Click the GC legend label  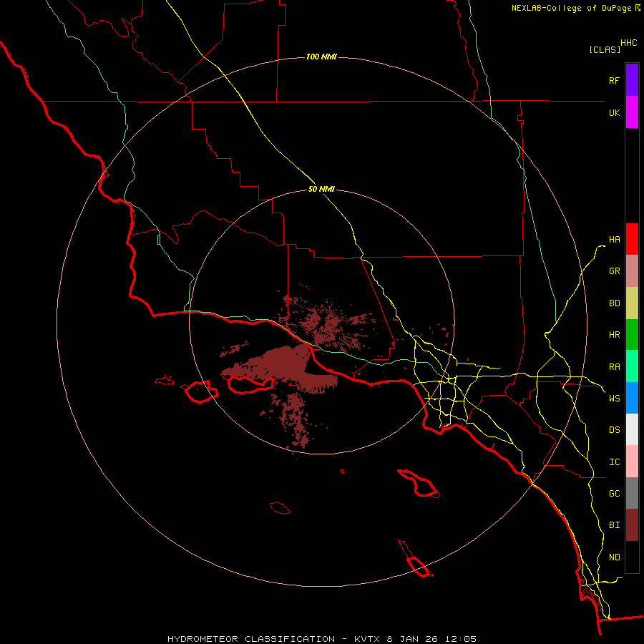click(614, 494)
